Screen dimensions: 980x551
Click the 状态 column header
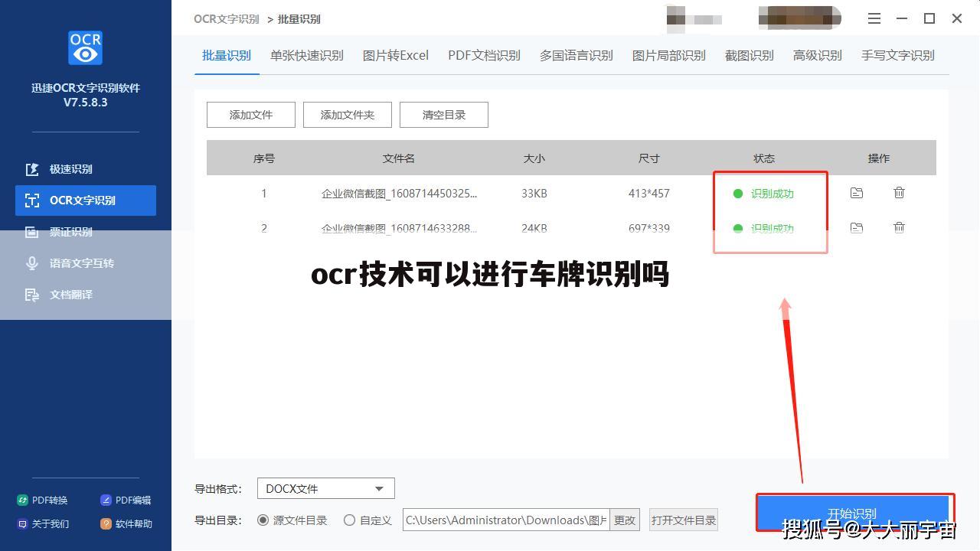[x=764, y=158]
